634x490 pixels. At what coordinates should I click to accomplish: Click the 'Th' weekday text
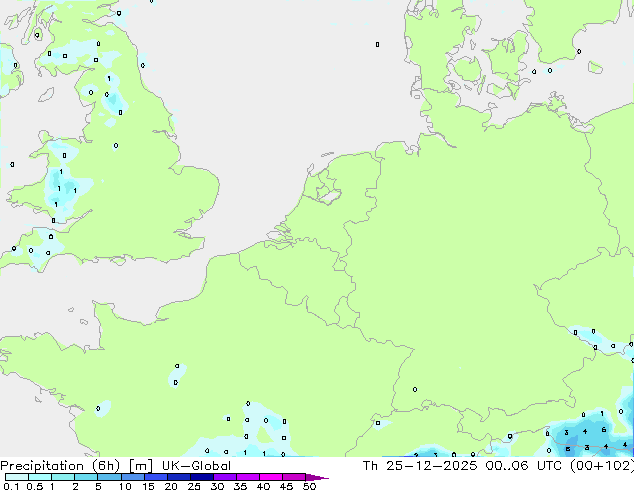coord(370,466)
